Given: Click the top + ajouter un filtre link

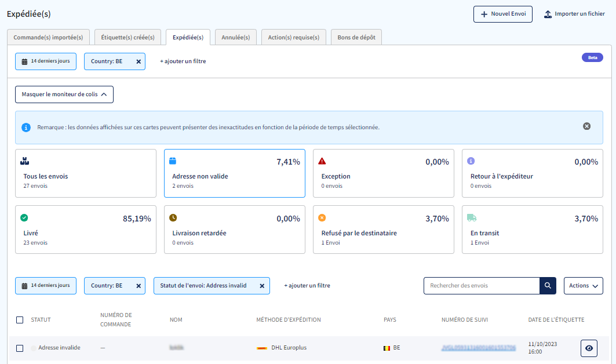Looking at the screenshot, I should [x=183, y=61].
